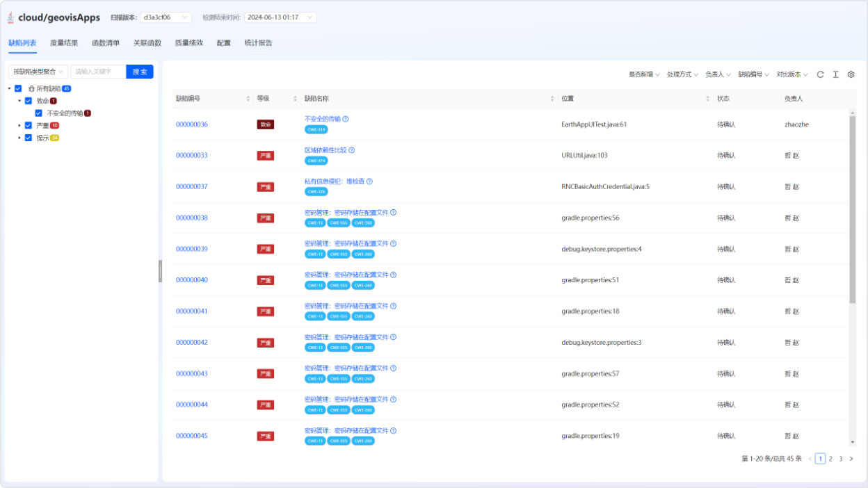Screen dimensions: 868x488
Task: Click location EarthAppUITest.java:61
Action: point(594,124)
